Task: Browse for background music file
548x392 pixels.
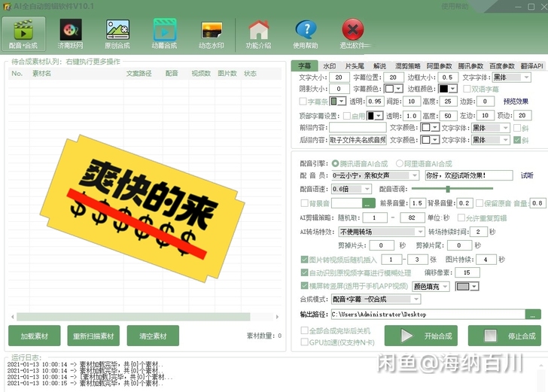Action: coord(368,203)
